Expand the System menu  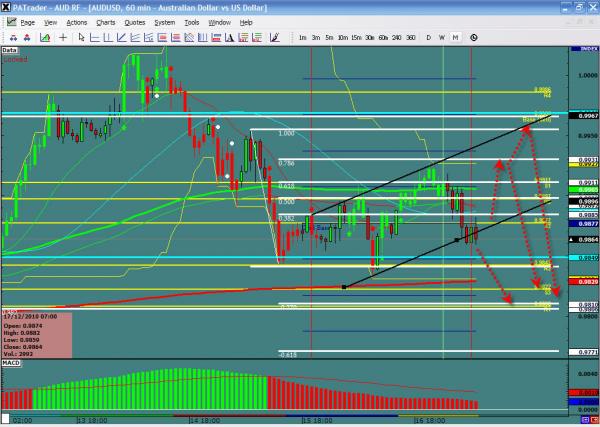[x=162, y=21]
